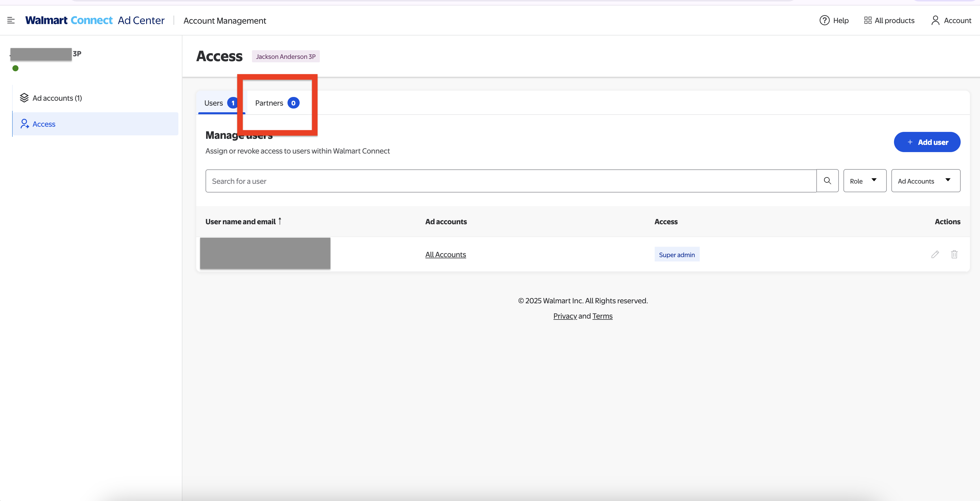Click the Access person-arrow icon in sidebar
The image size is (980, 501).
[x=24, y=124]
